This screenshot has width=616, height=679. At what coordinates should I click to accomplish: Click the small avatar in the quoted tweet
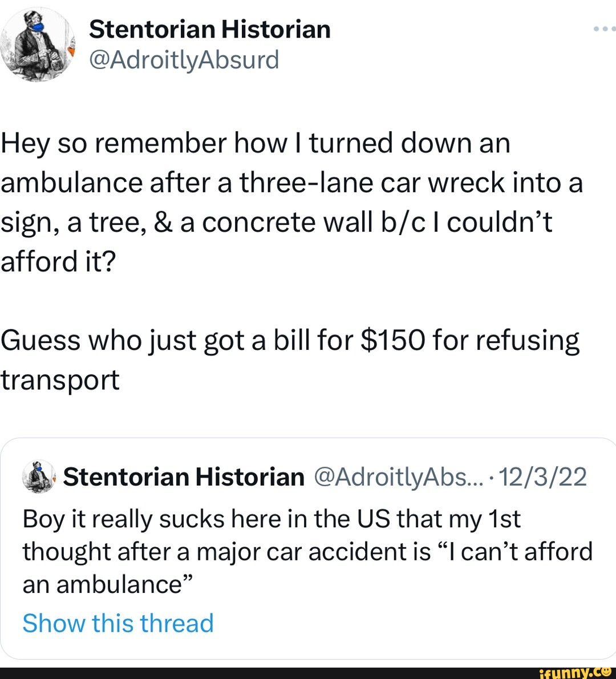pyautogui.click(x=39, y=476)
